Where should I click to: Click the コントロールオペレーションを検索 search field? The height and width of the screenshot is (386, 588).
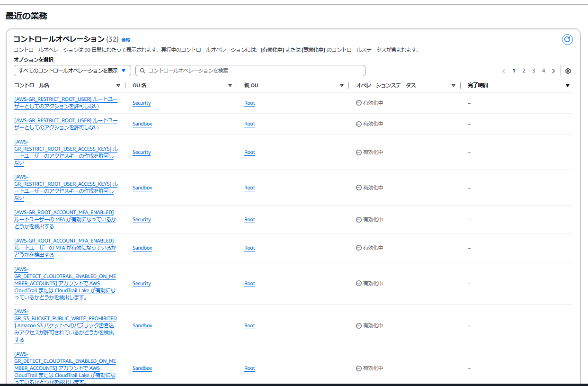[x=250, y=71]
